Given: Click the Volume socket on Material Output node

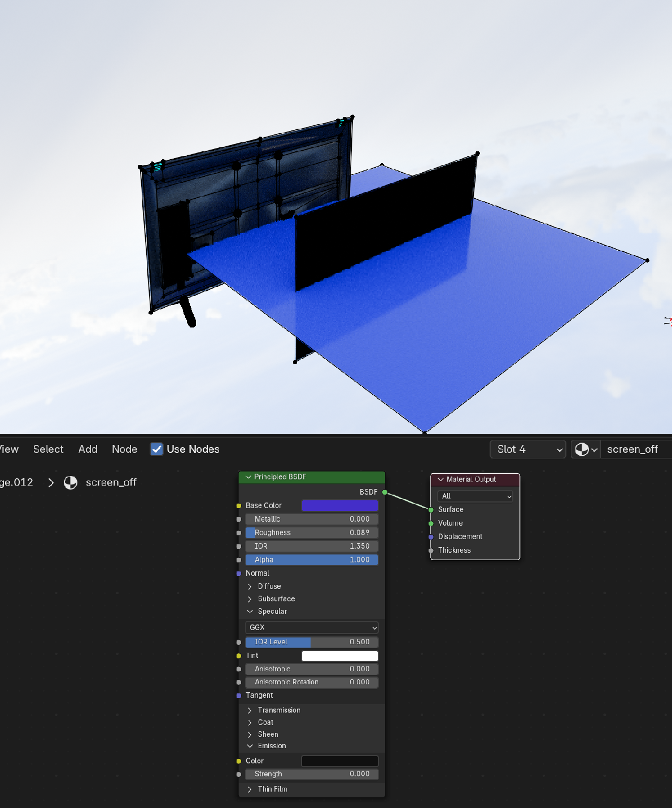Looking at the screenshot, I should 431,523.
